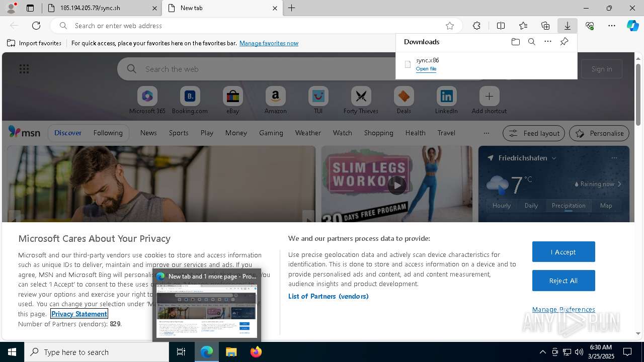Open downloads folder in Downloads panel
The height and width of the screenshot is (362, 644).
pos(515,42)
